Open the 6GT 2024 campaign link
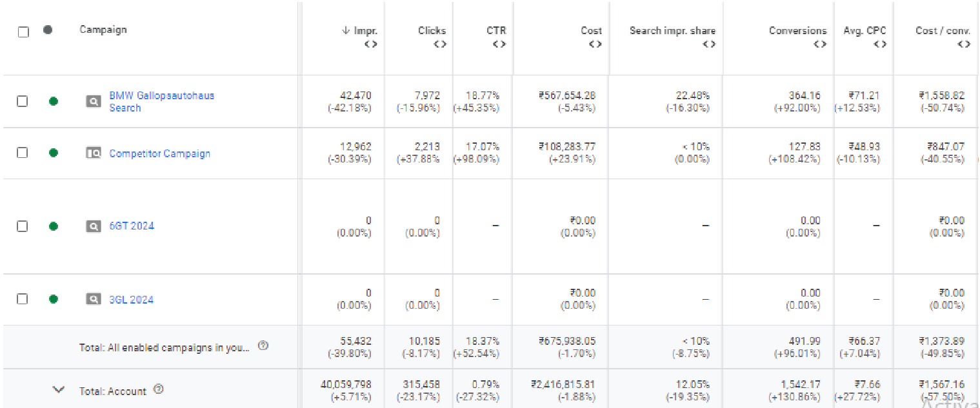Image resolution: width=980 pixels, height=408 pixels. [x=132, y=226]
